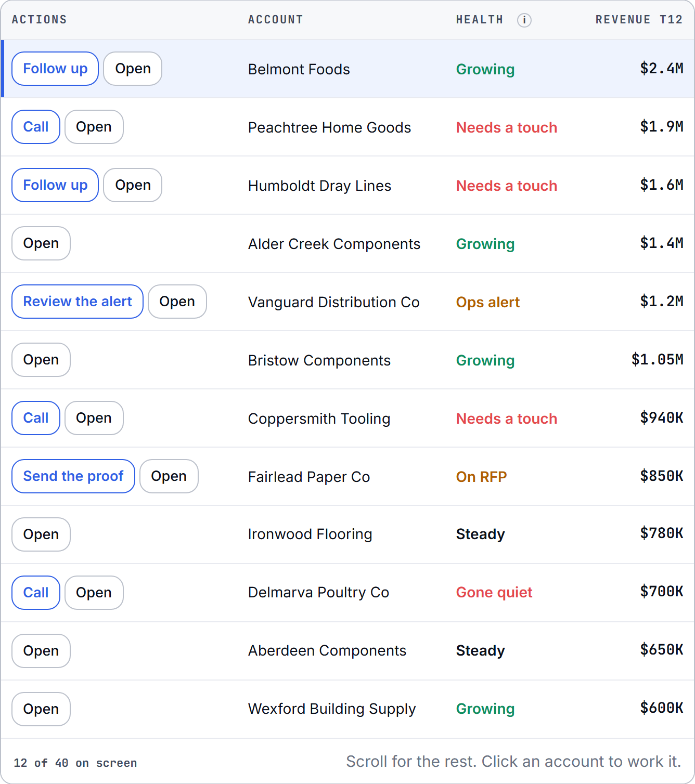Click the Ops alert health status
695x784 pixels.
point(488,302)
